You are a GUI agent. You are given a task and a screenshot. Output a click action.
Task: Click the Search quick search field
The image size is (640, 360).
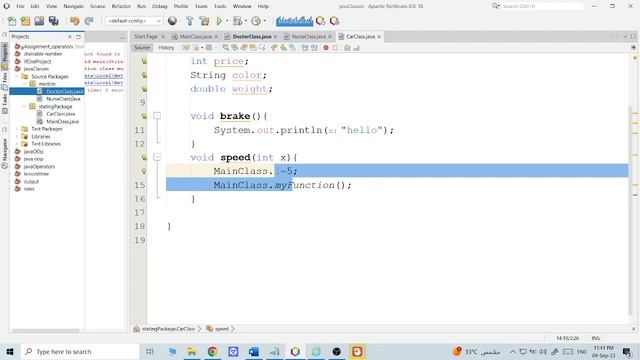(x=542, y=6)
